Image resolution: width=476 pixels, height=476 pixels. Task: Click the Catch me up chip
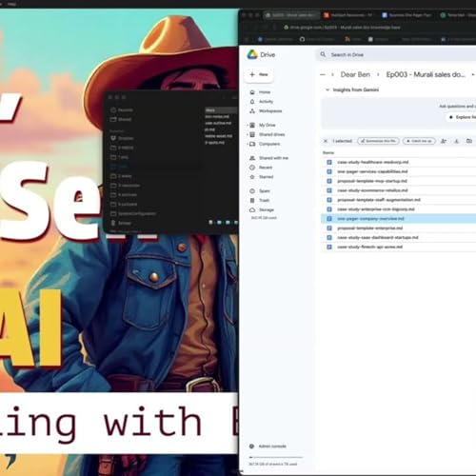[419, 141]
